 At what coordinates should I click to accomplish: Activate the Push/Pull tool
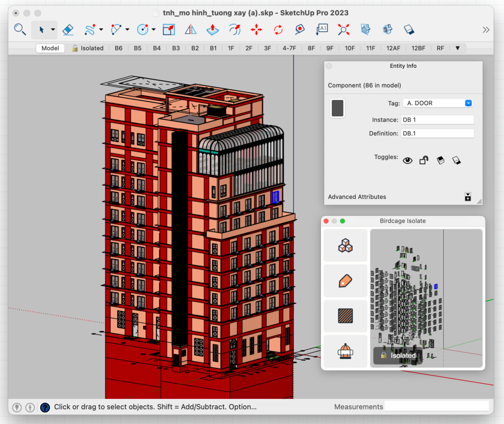pos(213,30)
